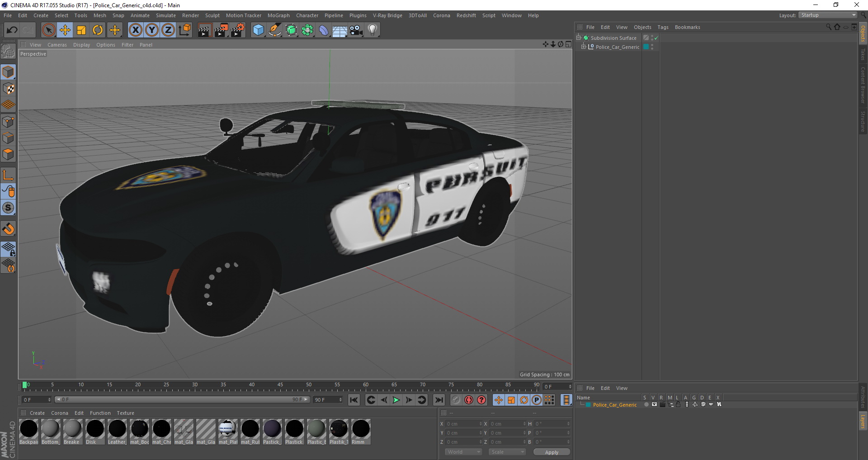This screenshot has height=460, width=868.
Task: Open material manager Texture menu
Action: 125,413
